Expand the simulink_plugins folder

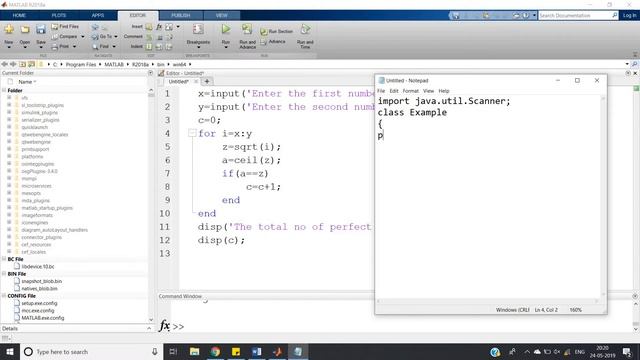tap(9, 112)
